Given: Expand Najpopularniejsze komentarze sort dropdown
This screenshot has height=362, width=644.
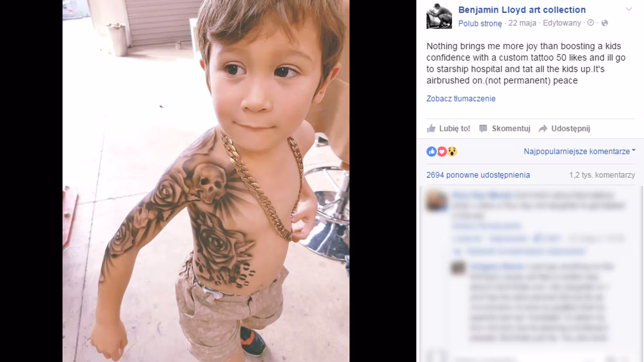Looking at the screenshot, I should [580, 151].
